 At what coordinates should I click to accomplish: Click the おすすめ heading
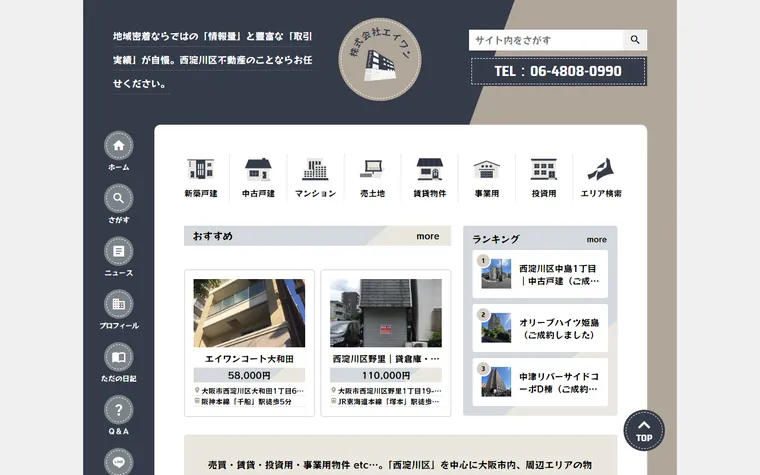[x=213, y=236]
